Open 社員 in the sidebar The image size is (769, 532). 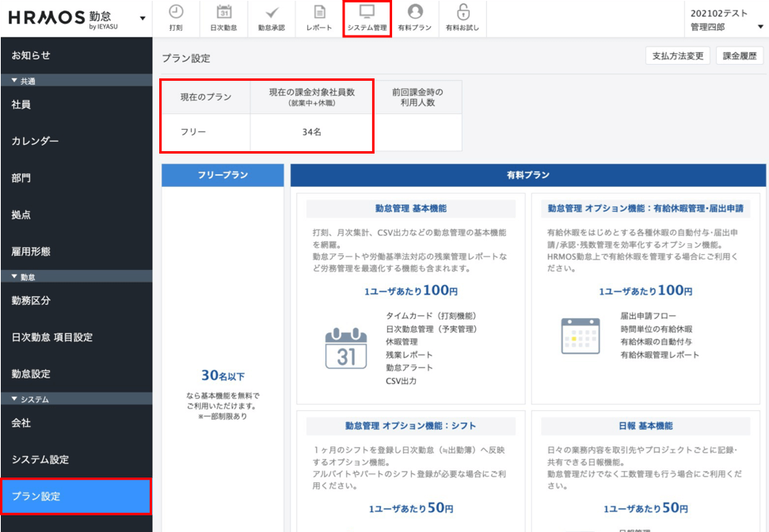point(22,104)
